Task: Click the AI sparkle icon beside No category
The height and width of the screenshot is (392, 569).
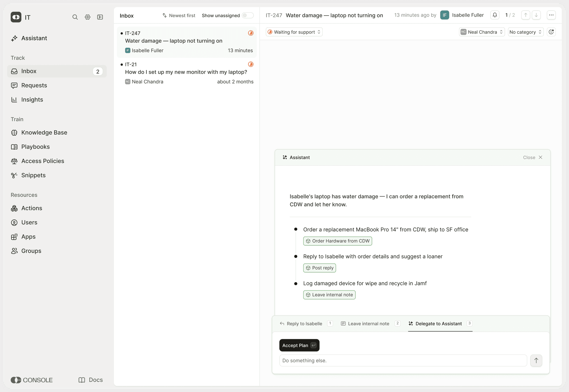Action: click(551, 32)
